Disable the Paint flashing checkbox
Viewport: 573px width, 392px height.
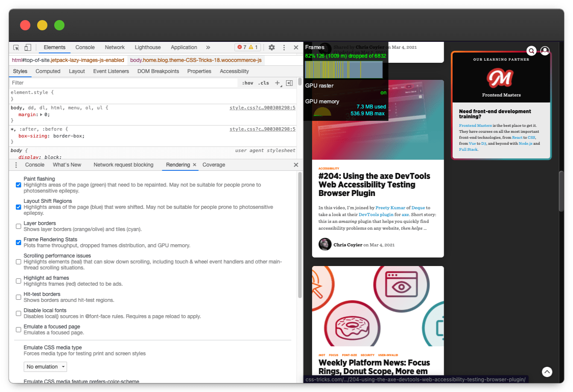(18, 185)
